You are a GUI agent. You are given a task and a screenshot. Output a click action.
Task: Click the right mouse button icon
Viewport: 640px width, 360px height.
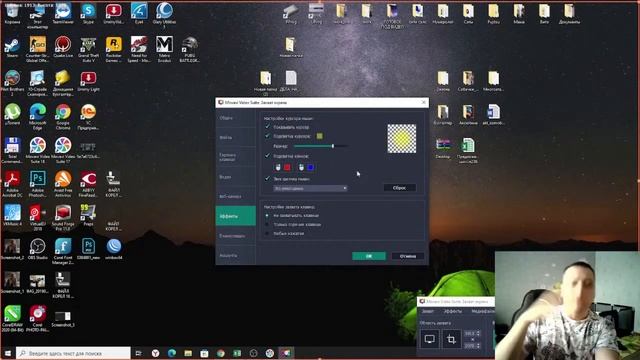[x=301, y=167]
